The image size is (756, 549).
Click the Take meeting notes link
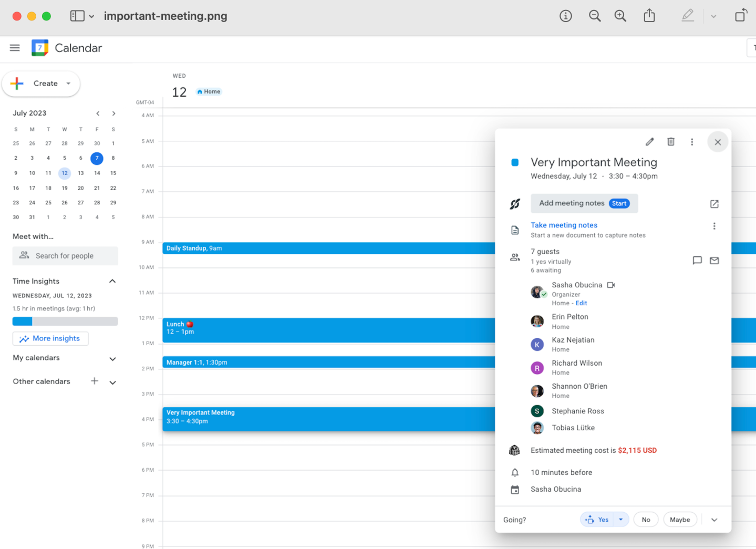564,225
